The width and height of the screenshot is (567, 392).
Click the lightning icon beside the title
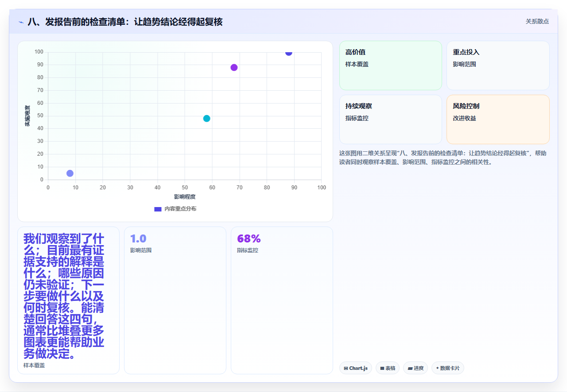[21, 22]
